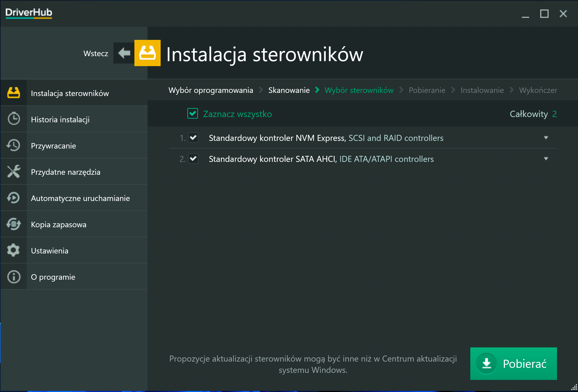Click the Wstecz back label
Viewport: 578px width, 392px height.
click(96, 53)
